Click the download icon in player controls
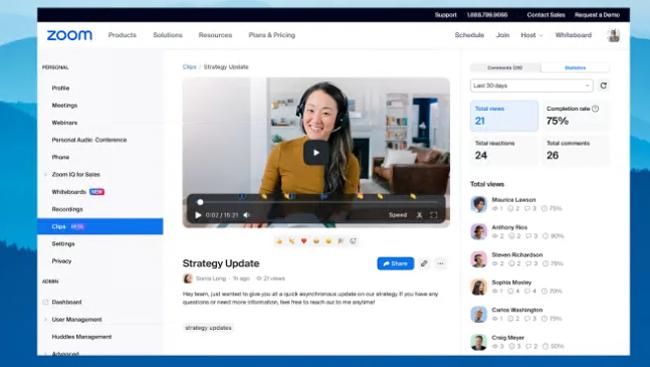Image resolution: width=650 pixels, height=367 pixels. [x=419, y=215]
